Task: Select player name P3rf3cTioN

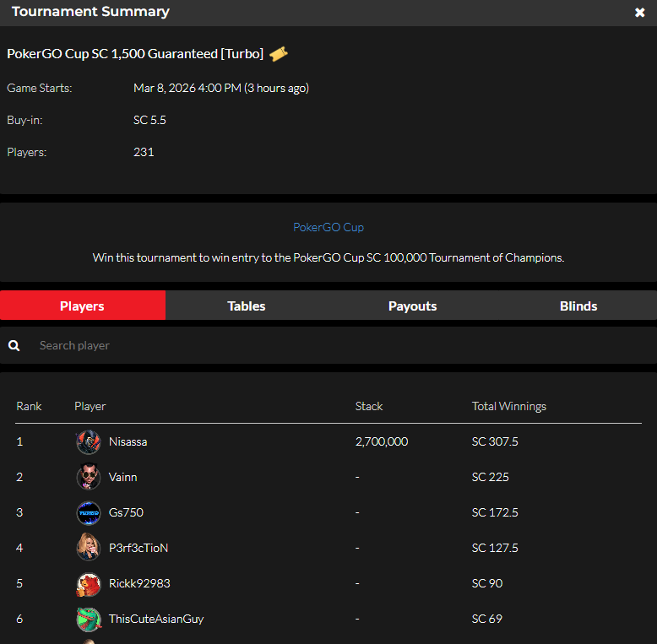Action: coord(138,548)
